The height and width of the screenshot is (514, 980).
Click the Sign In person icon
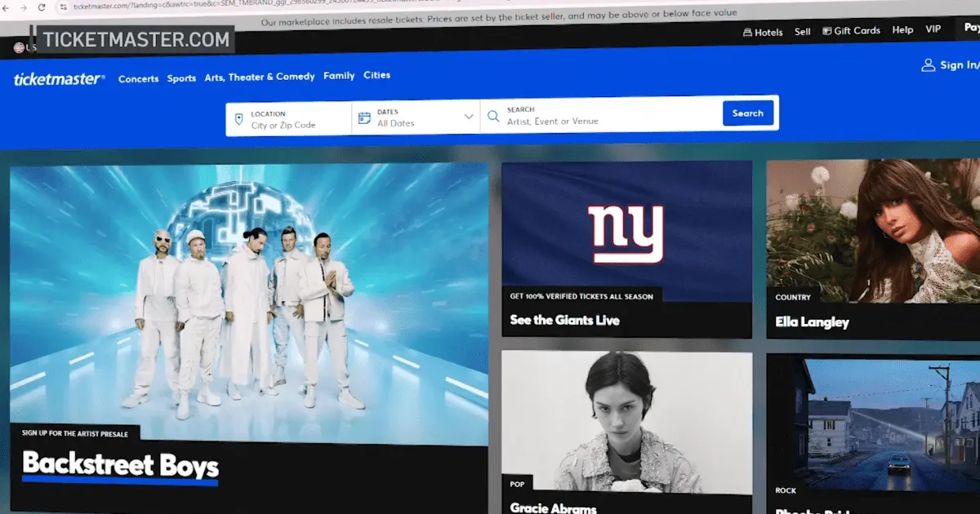pyautogui.click(x=928, y=65)
